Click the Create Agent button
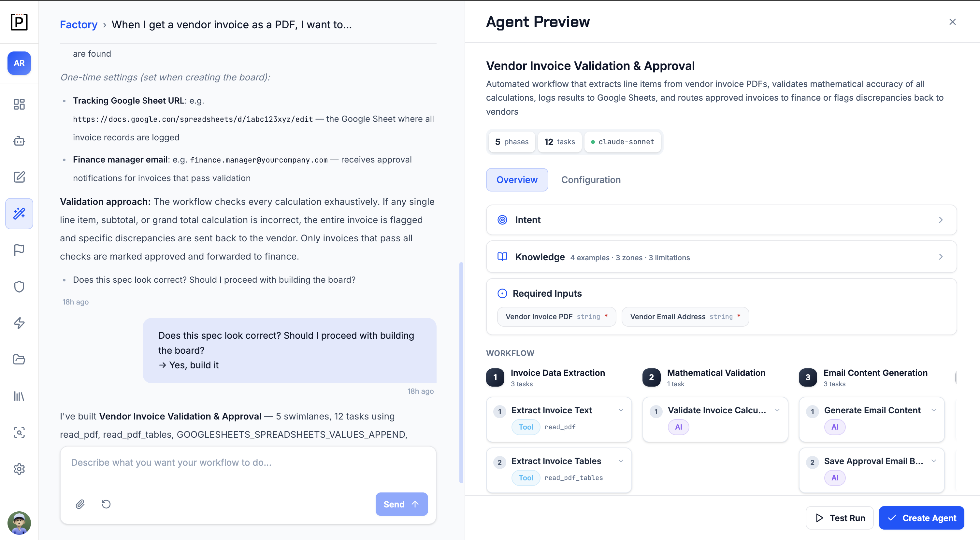 point(921,518)
